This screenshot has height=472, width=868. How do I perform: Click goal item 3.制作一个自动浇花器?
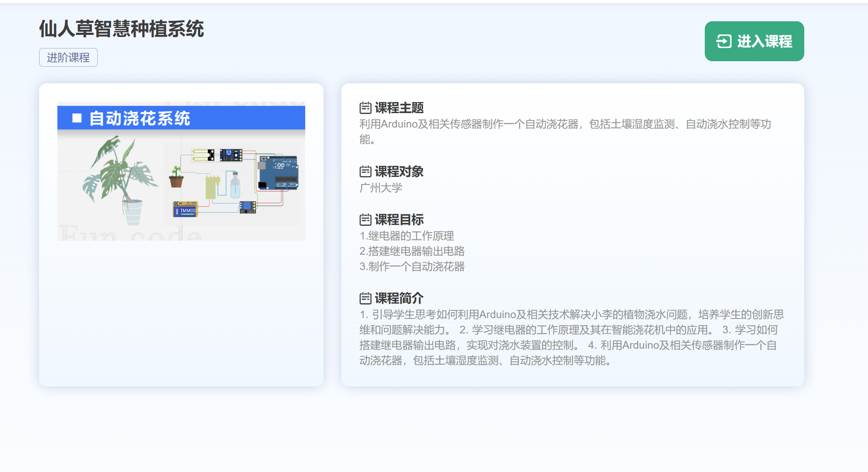412,267
